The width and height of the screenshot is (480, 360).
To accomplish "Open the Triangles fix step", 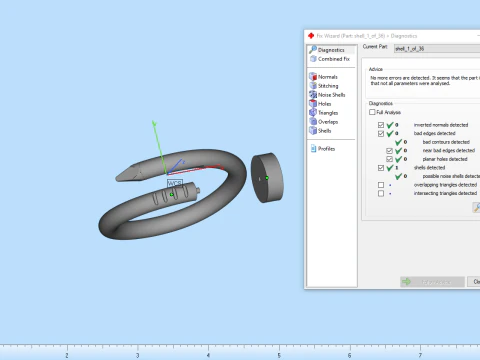I will [x=323, y=113].
